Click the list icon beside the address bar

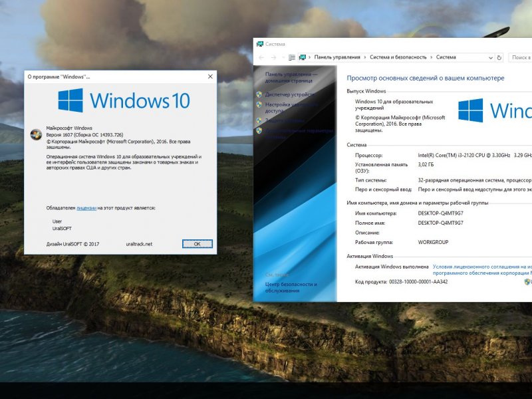coord(292,58)
